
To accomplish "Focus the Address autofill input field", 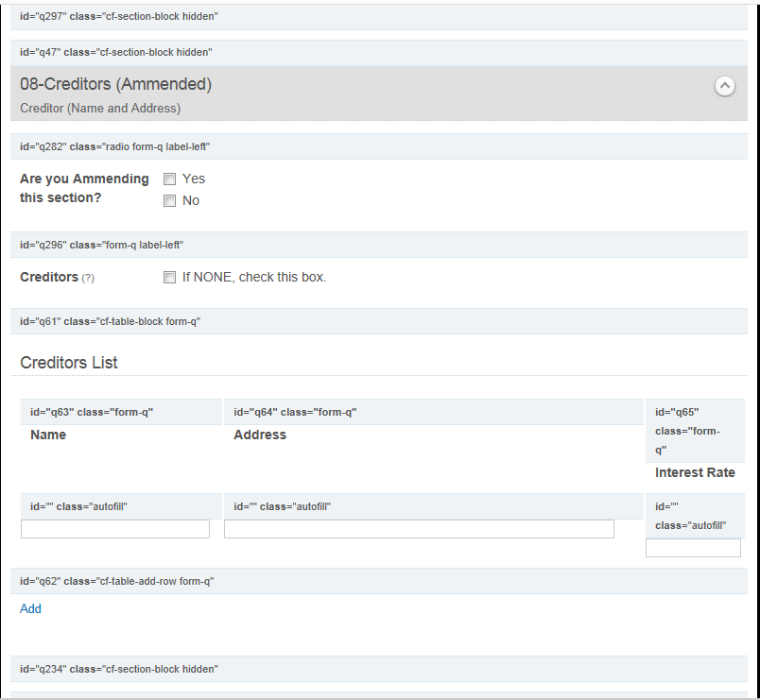I will tap(419, 529).
